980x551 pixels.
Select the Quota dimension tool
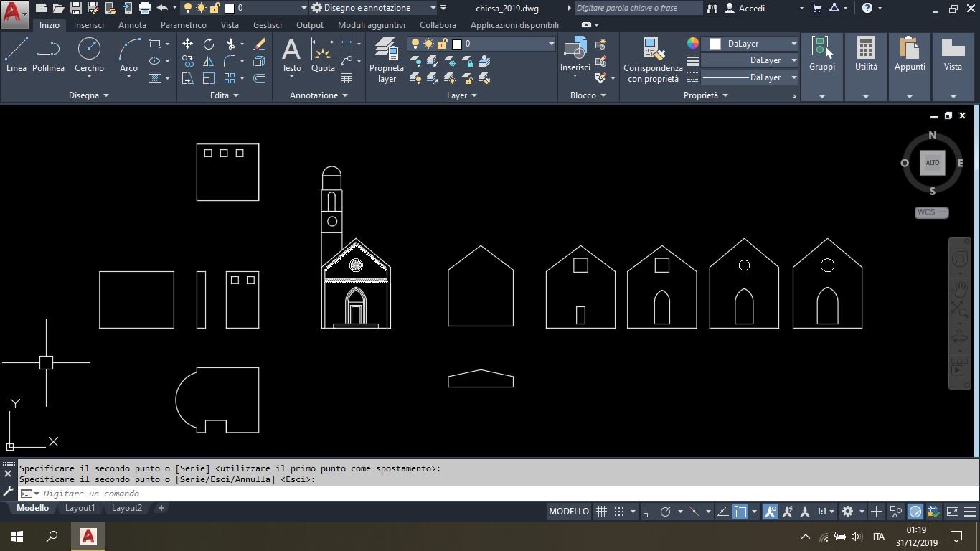point(323,56)
